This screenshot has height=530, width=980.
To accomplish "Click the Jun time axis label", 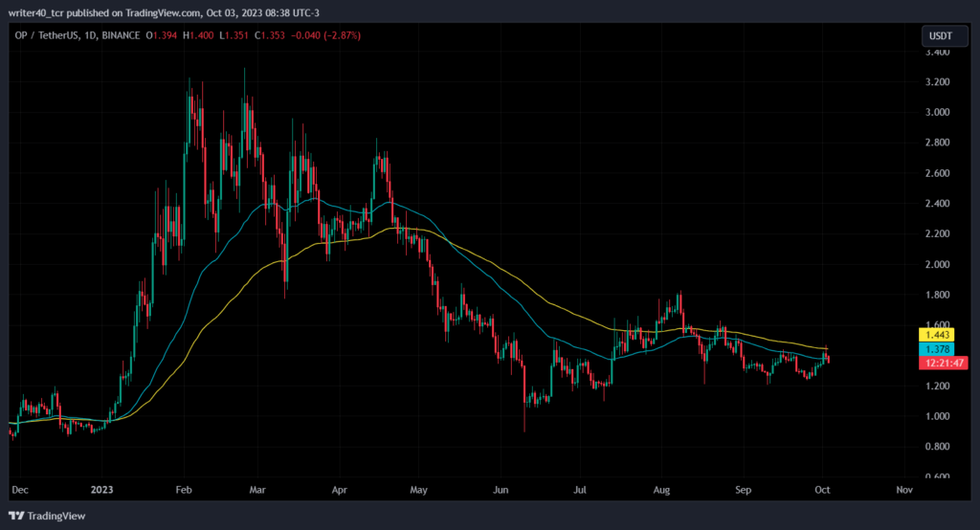I will (x=501, y=490).
